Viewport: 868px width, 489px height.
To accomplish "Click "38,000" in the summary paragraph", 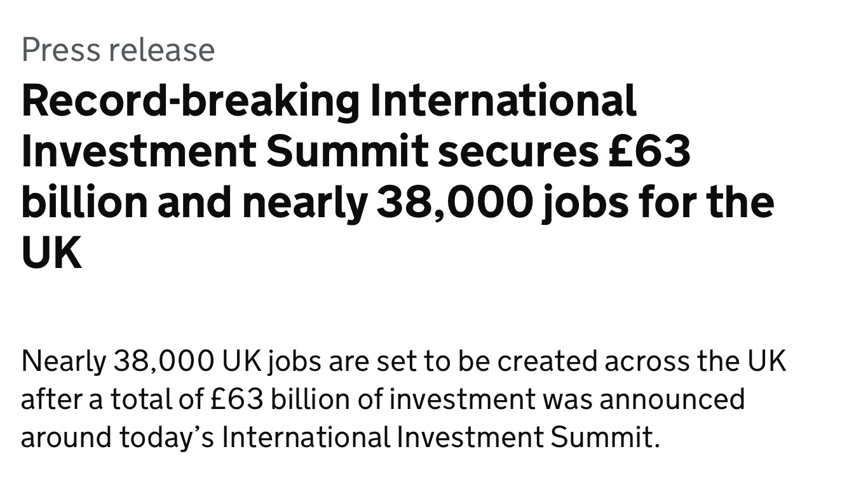I will 164,361.
